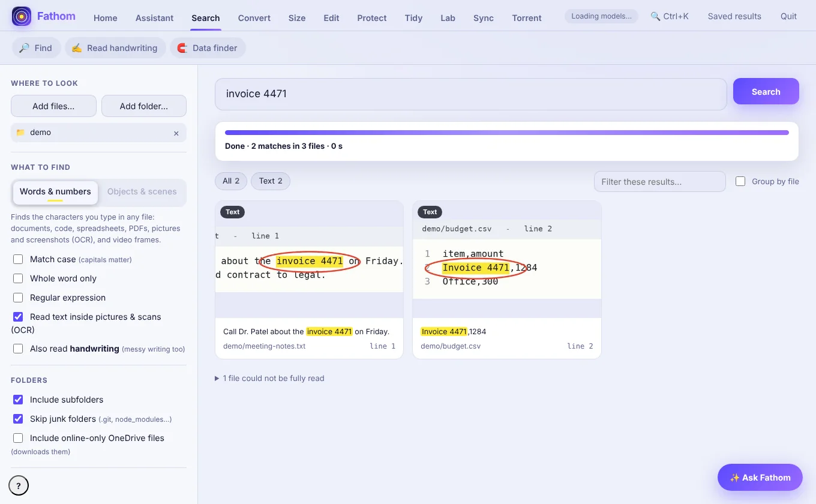Go to the Home tab
Screen dimensions: 816x504
click(106, 18)
